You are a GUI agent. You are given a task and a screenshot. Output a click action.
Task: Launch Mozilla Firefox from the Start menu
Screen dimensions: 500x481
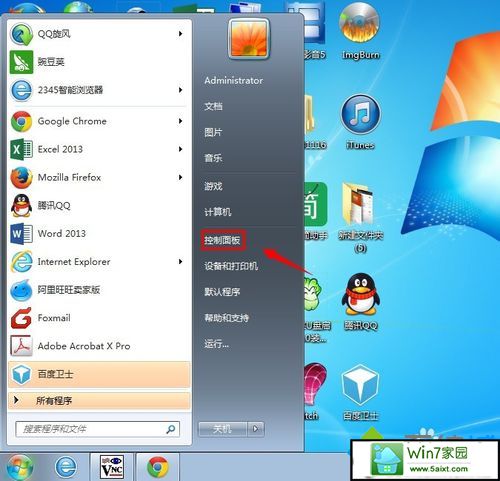tap(98, 177)
